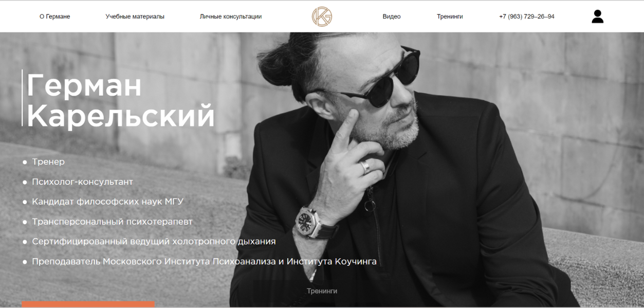Click the white vertical bar beside the heading
Viewport: 644px width, 308px height.
click(22, 98)
